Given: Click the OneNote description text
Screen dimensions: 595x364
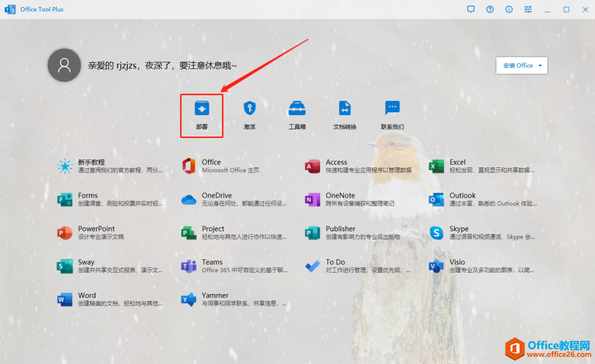Looking at the screenshot, I should pos(360,204).
